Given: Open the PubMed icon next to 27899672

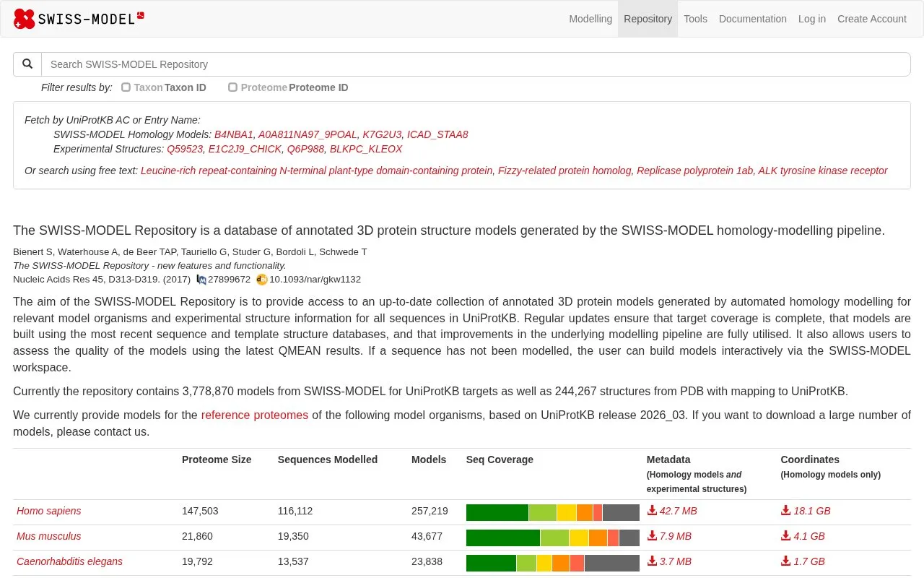Looking at the screenshot, I should [201, 280].
